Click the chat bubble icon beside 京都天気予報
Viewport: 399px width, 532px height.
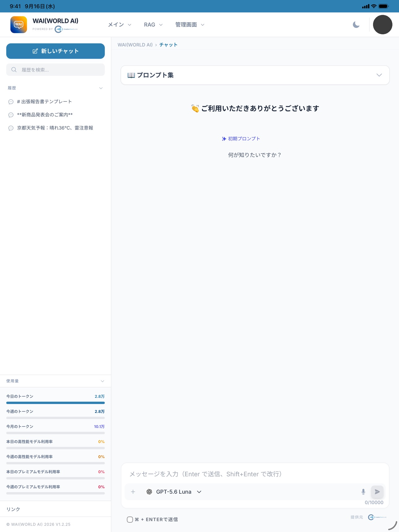[x=11, y=128]
